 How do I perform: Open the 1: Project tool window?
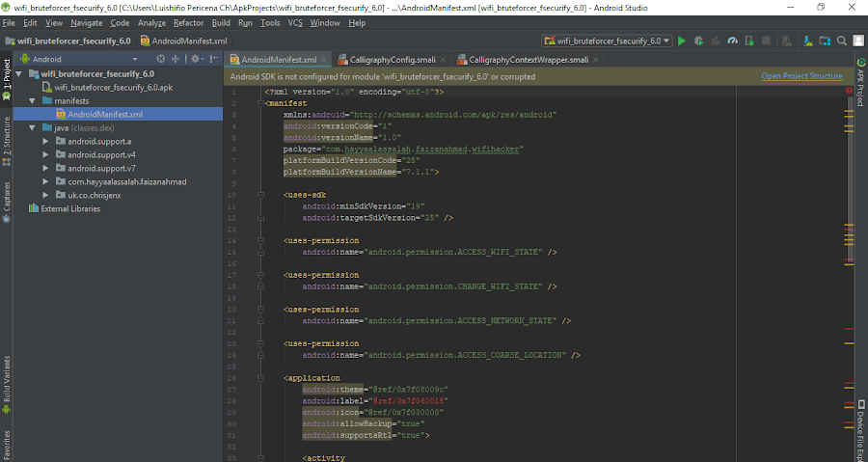coord(7,79)
